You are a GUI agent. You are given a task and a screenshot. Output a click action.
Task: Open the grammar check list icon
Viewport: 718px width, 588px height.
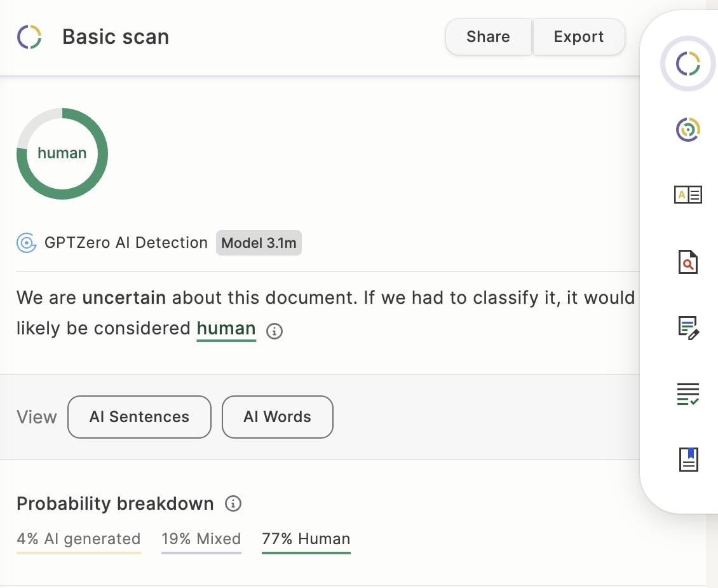(689, 394)
